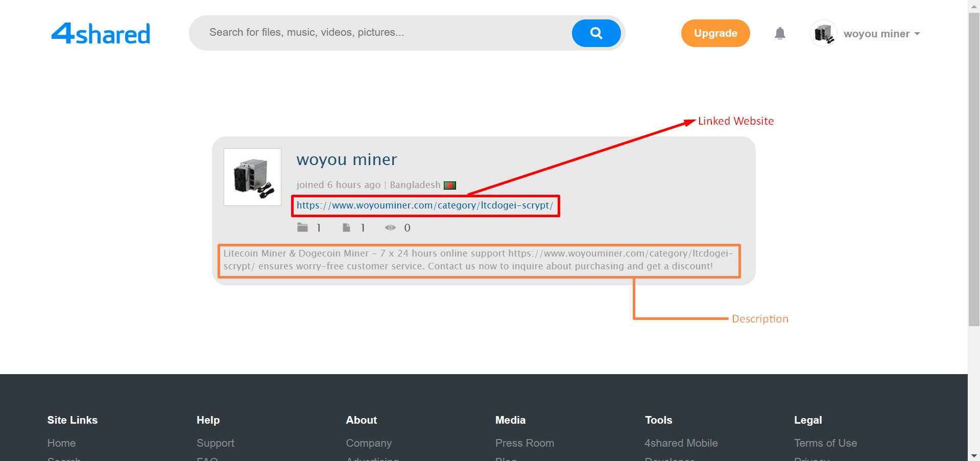Open the Support footer link

[215, 443]
